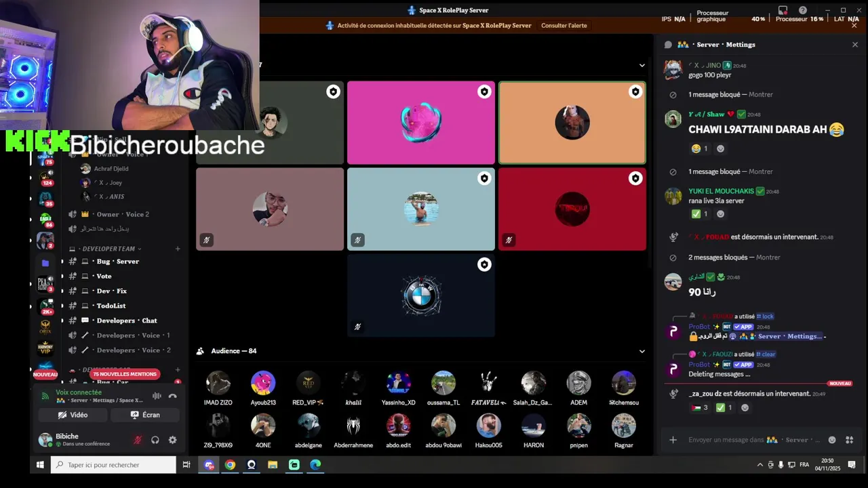Image resolution: width=868 pixels, height=488 pixels.
Task: Open audience member IMAD ZIZO
Action: [x=218, y=388]
